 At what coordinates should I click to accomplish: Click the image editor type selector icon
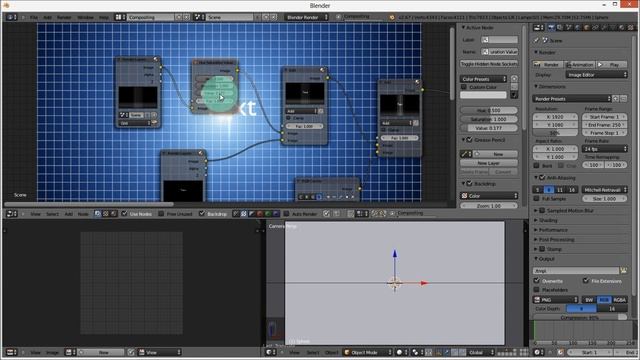coord(11,352)
